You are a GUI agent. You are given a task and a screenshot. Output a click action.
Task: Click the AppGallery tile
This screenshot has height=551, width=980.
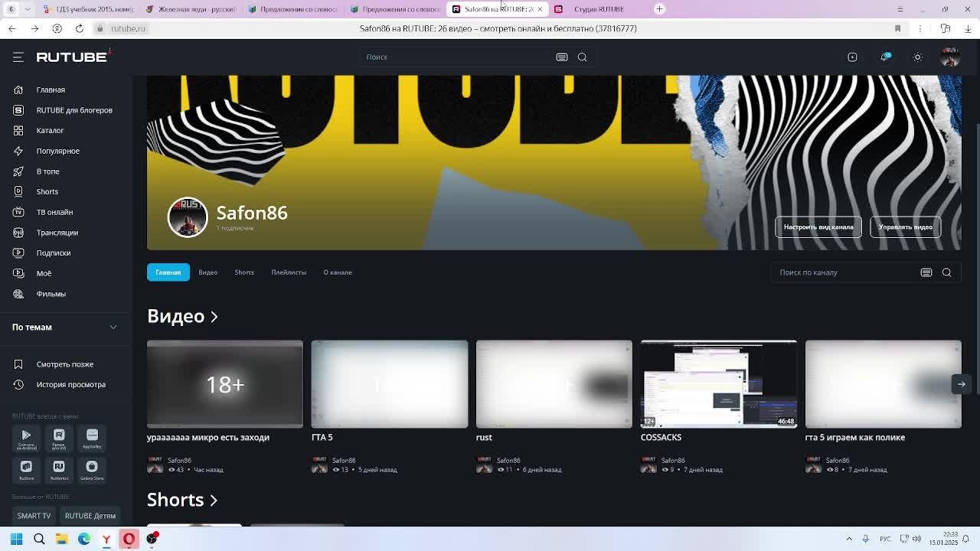tap(92, 438)
